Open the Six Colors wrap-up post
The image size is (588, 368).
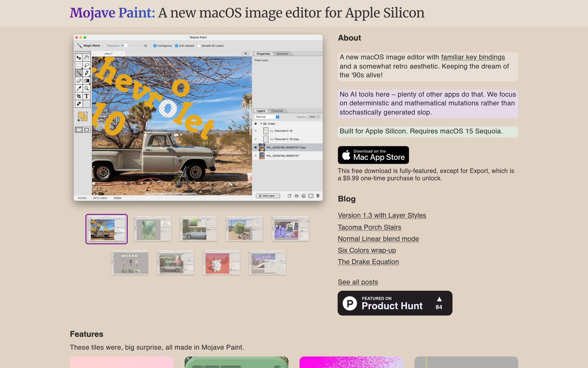pos(367,250)
